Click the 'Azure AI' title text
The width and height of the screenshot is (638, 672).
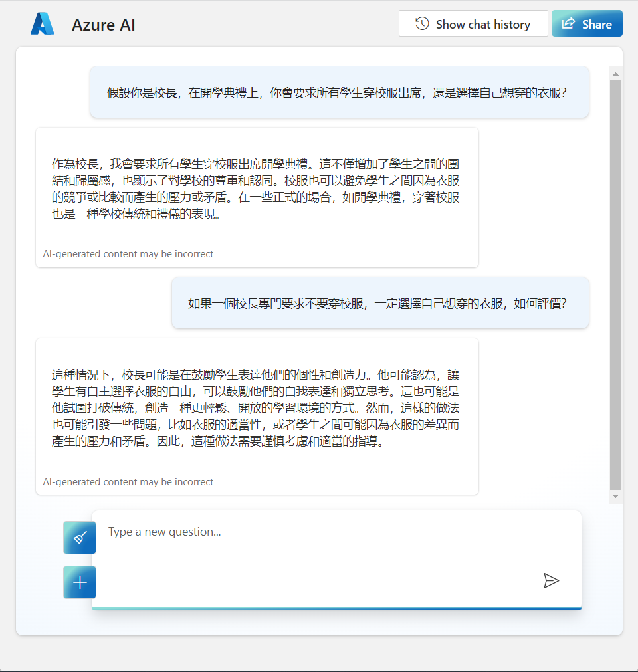pyautogui.click(x=104, y=25)
